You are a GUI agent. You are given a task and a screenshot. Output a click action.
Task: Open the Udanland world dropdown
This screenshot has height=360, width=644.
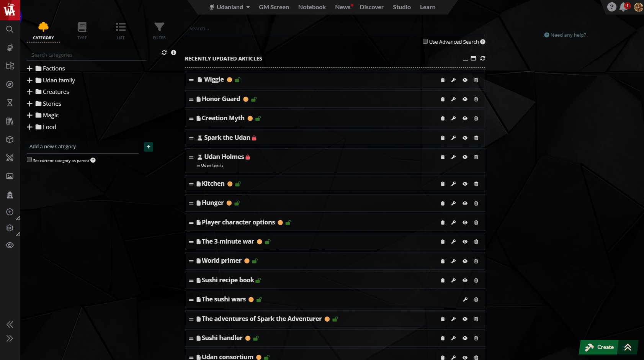pos(230,7)
